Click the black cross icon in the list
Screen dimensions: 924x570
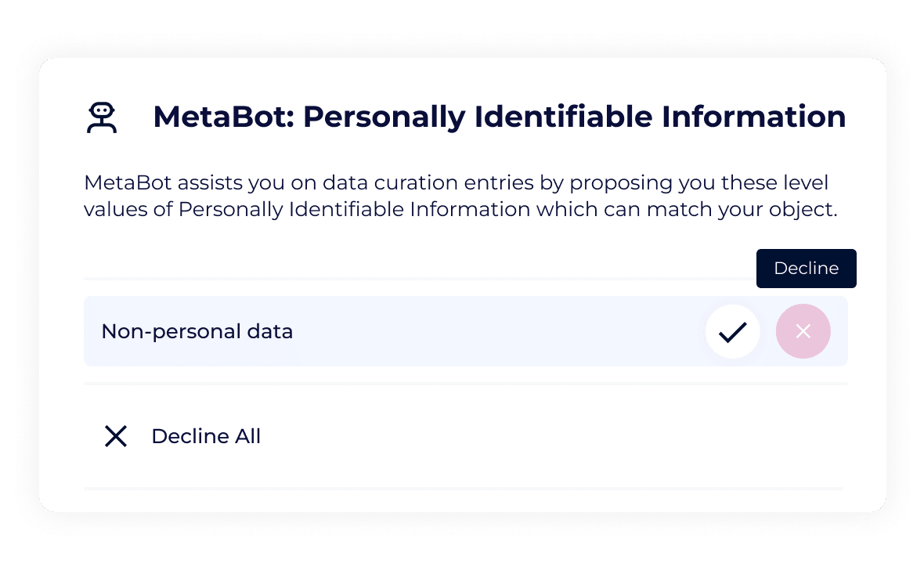pyautogui.click(x=116, y=436)
